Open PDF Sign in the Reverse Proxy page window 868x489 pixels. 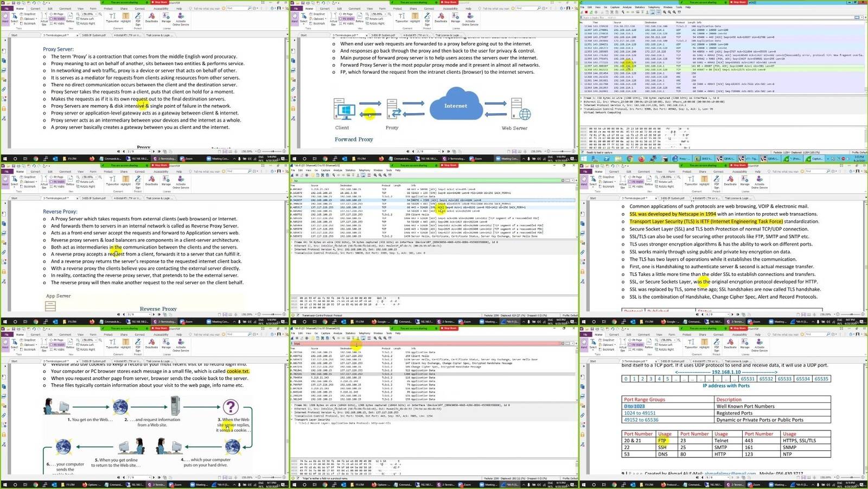coord(138,183)
